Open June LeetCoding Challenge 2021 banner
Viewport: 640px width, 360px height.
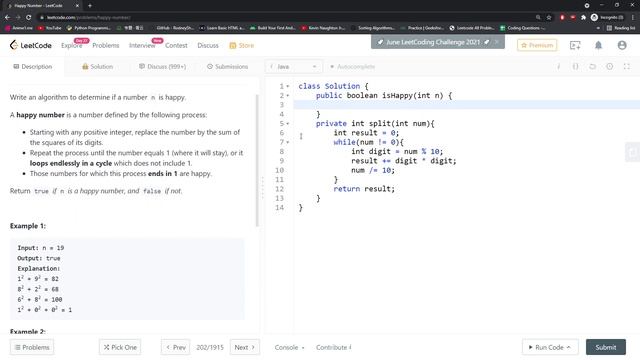tap(433, 42)
